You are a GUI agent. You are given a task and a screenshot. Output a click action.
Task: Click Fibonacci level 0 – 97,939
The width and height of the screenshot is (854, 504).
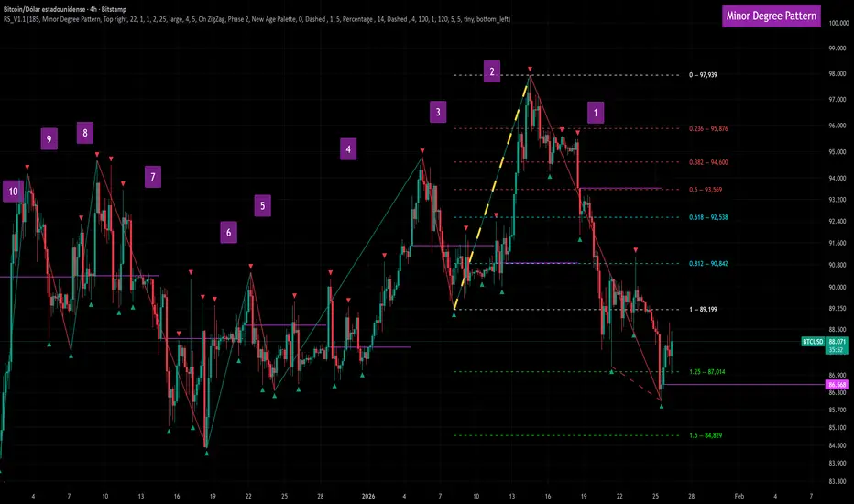[x=703, y=74]
